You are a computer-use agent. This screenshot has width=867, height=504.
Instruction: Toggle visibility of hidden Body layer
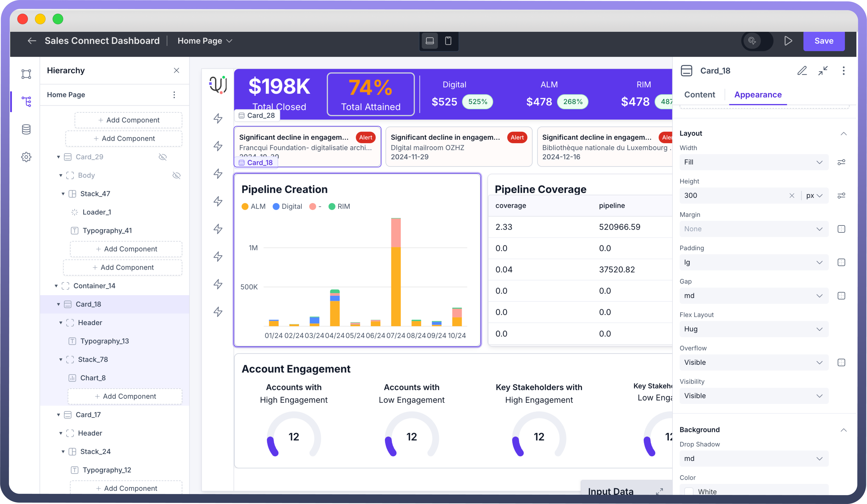point(176,175)
